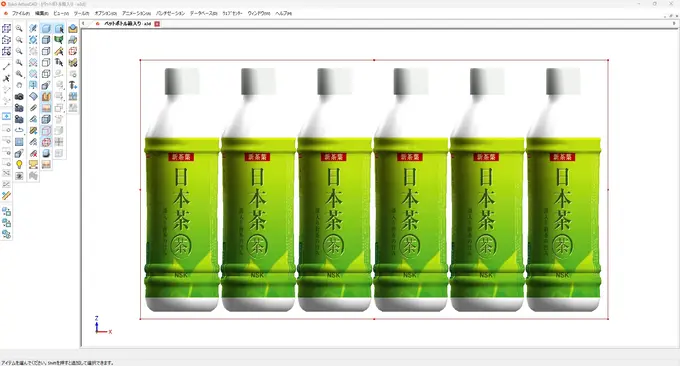Open the ファイル menu
This screenshot has height=366, width=680.
(x=20, y=13)
